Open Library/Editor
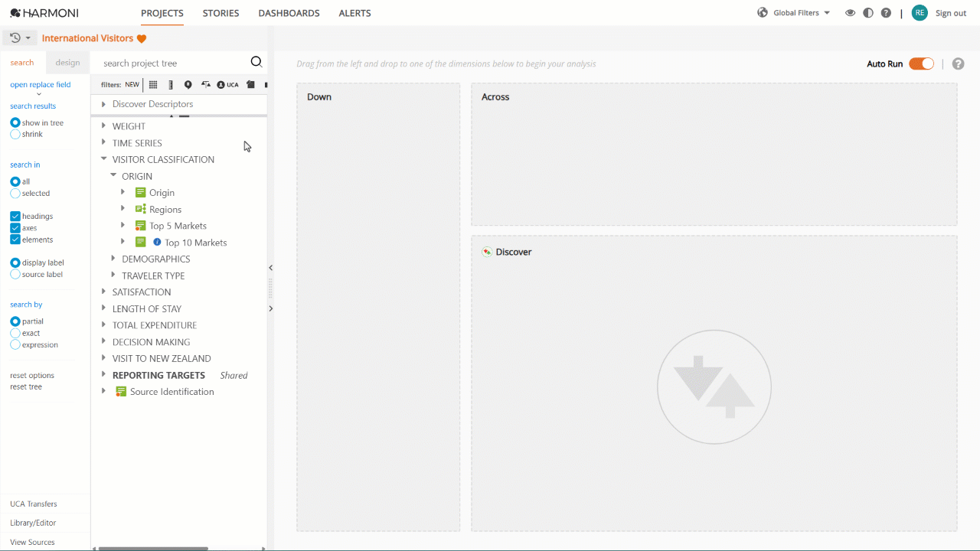Image resolution: width=980 pixels, height=551 pixels. point(33,523)
